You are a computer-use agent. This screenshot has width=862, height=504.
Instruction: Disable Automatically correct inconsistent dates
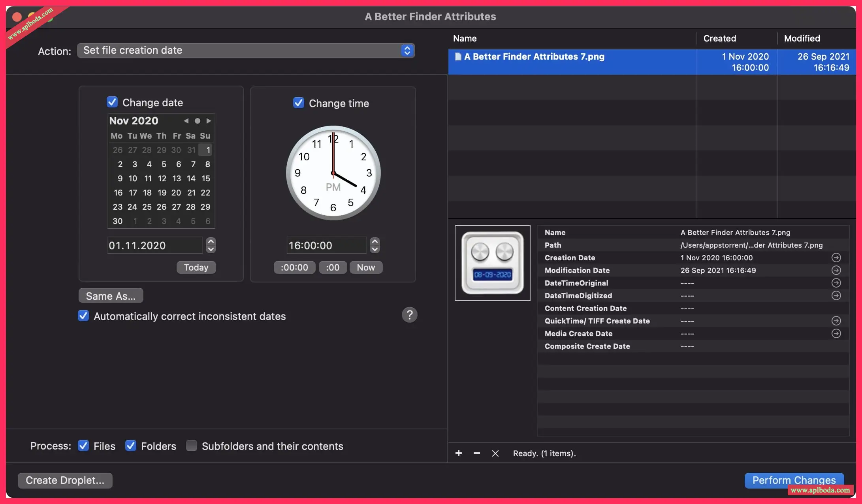[x=83, y=316]
